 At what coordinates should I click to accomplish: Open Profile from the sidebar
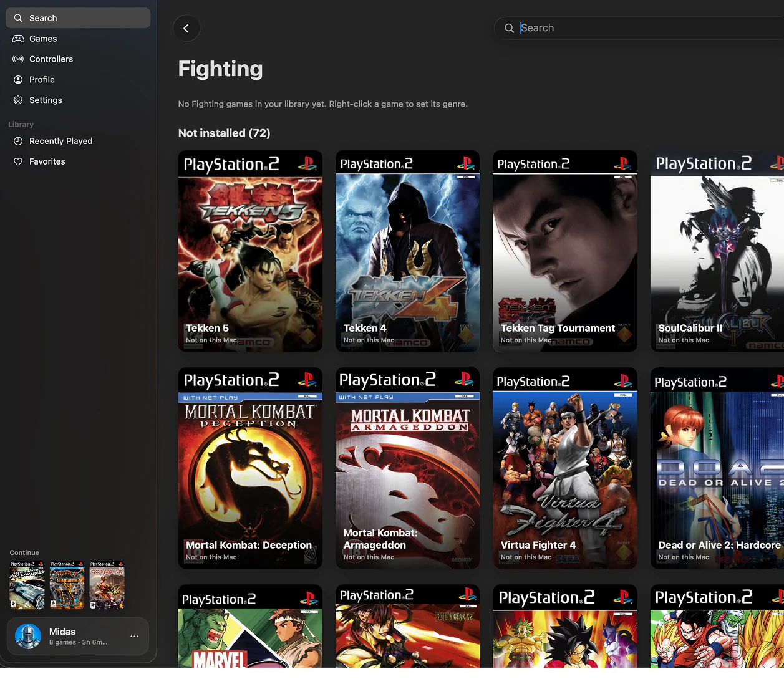click(x=78, y=80)
